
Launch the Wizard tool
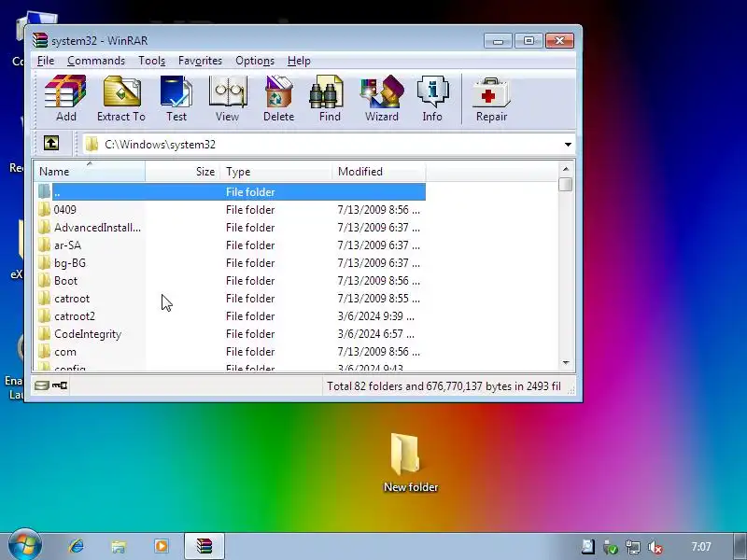click(x=382, y=99)
